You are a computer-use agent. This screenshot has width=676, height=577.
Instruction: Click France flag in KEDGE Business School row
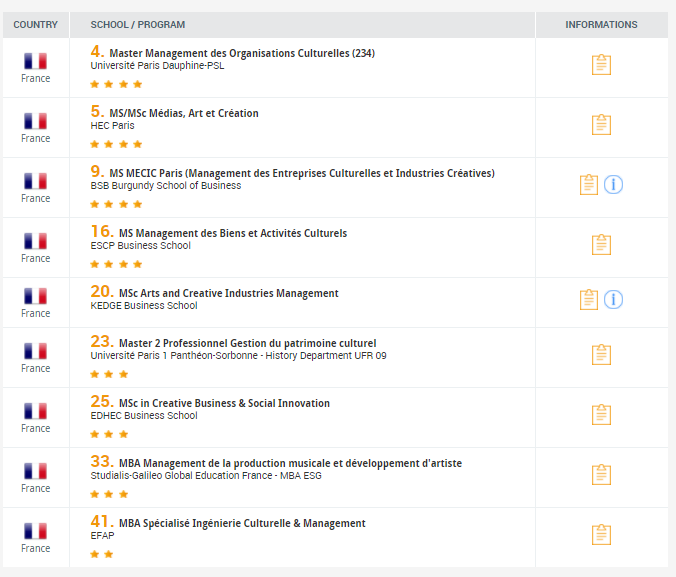click(35, 296)
